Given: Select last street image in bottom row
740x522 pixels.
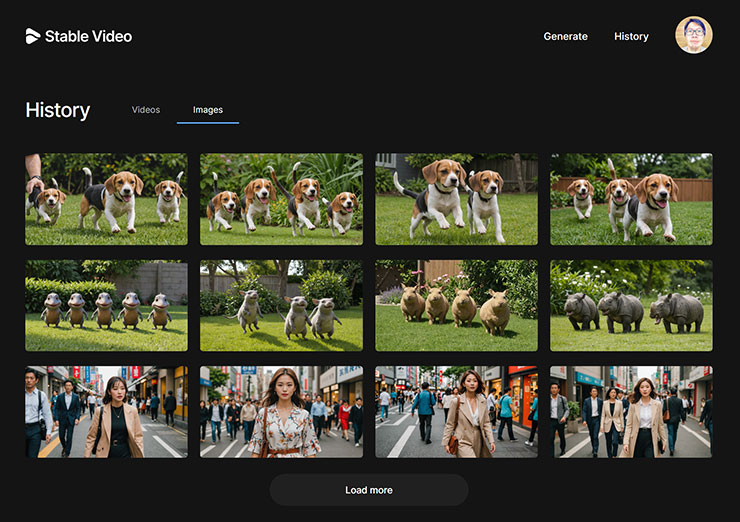Looking at the screenshot, I should [x=631, y=412].
